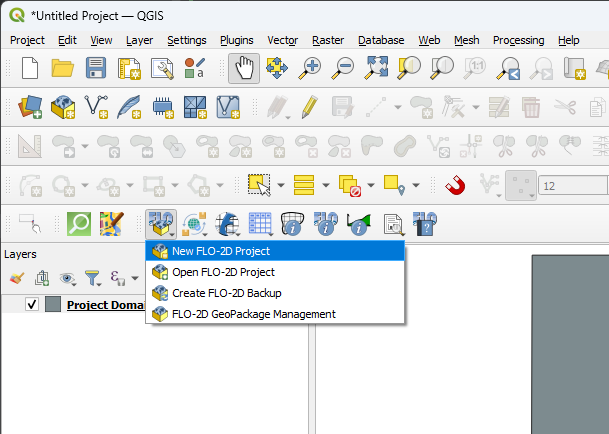Click the Zoom Full extent icon
This screenshot has height=434, width=609.
(x=377, y=68)
